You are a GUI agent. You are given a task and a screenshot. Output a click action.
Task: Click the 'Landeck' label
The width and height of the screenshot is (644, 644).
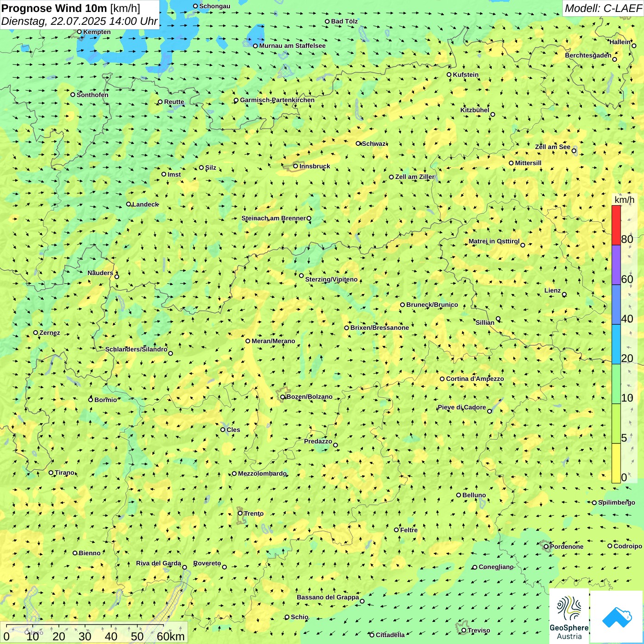(145, 204)
